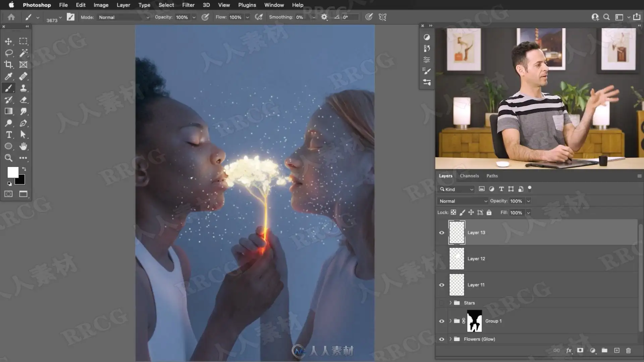This screenshot has height=362, width=644.
Task: Open the brush Mode dropdown in options bar
Action: [123, 17]
